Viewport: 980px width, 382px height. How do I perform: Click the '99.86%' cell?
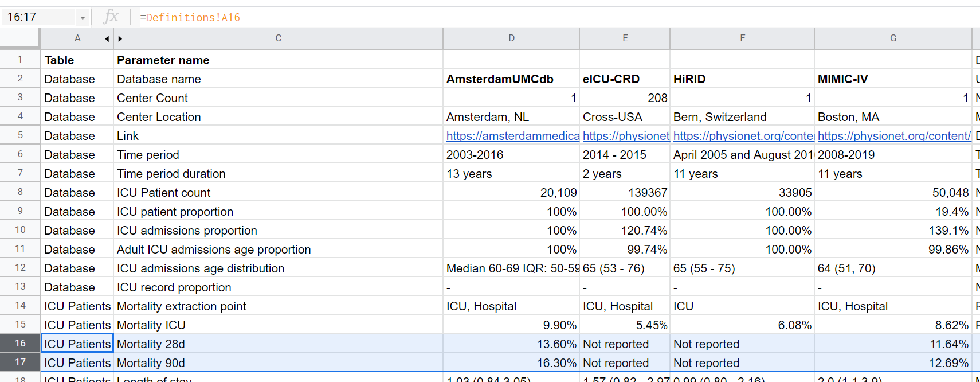click(x=893, y=249)
